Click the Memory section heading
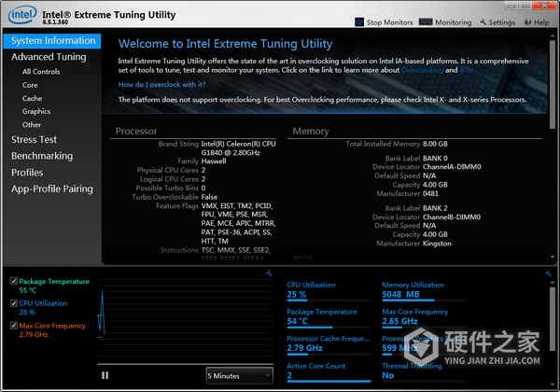This screenshot has width=560, height=392. [x=311, y=132]
